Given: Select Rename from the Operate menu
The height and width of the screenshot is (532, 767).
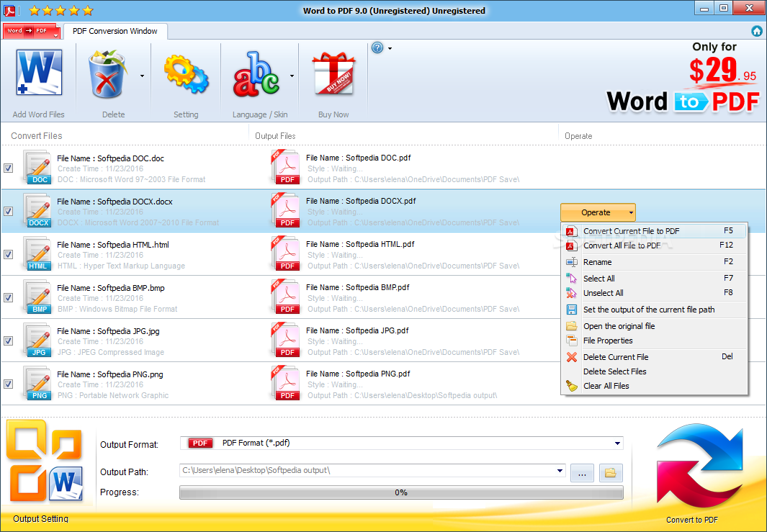Looking at the screenshot, I should [655, 262].
